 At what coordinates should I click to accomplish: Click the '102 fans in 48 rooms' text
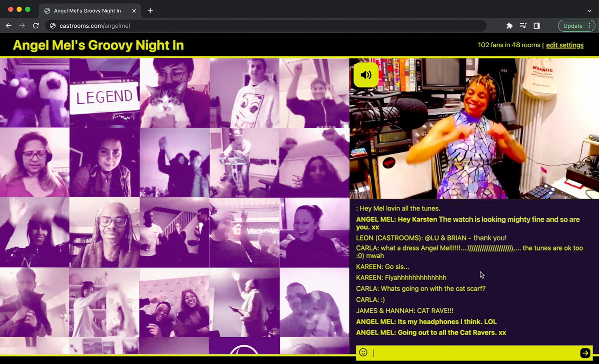pos(509,45)
